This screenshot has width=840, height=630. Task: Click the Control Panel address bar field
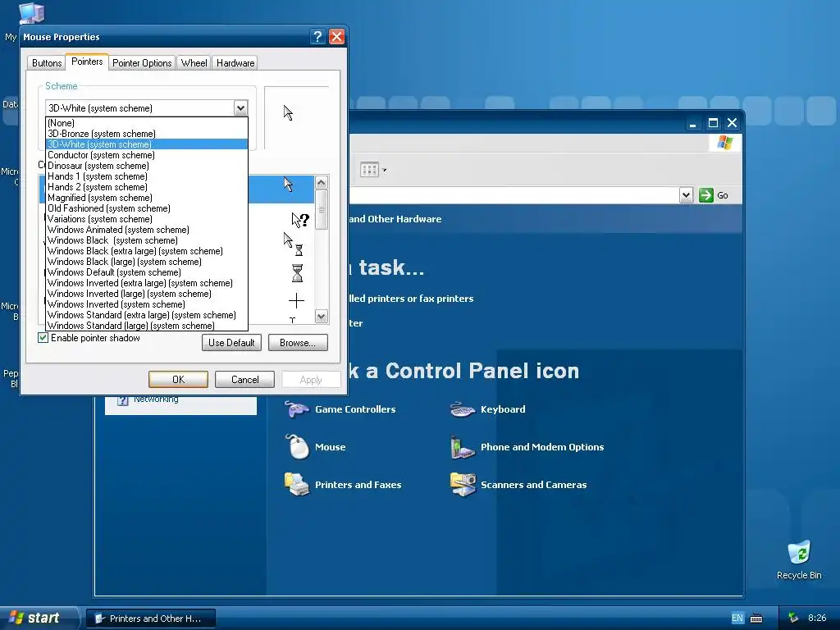tap(514, 195)
